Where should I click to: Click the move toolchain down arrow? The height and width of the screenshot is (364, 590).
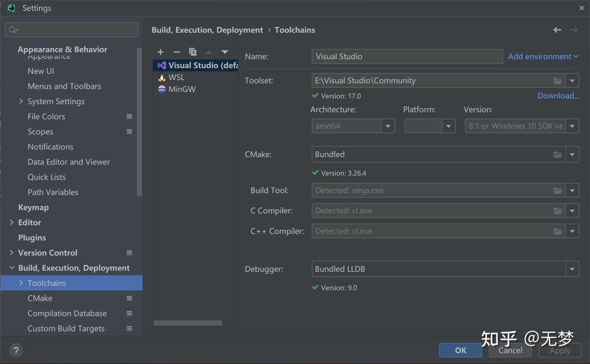coord(225,52)
